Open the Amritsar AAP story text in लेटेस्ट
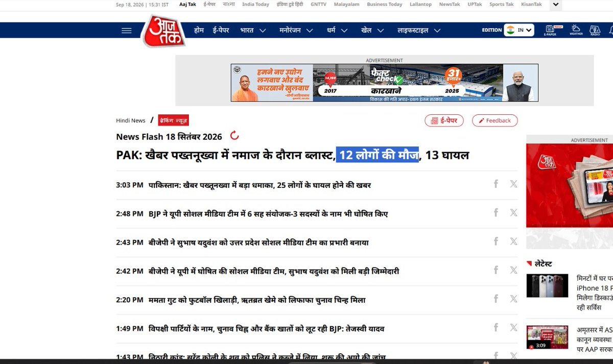Screen dimensions: 613x364 tap(595, 339)
